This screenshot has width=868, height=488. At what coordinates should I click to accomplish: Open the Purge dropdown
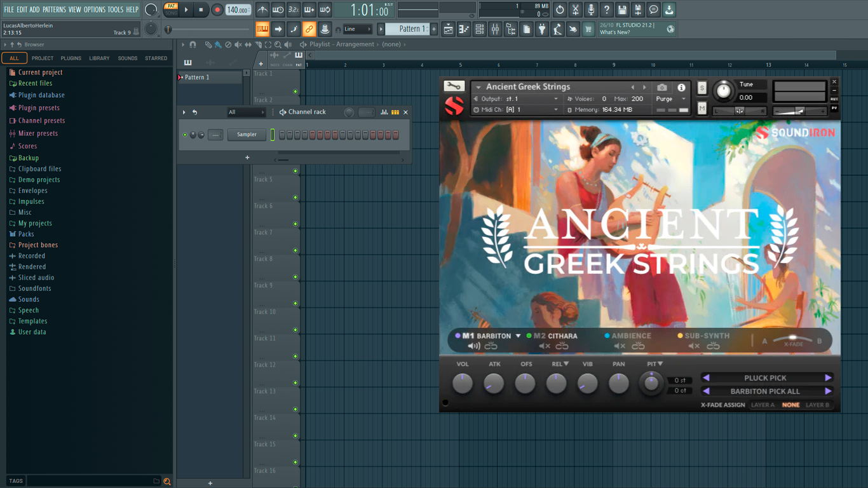pos(670,99)
